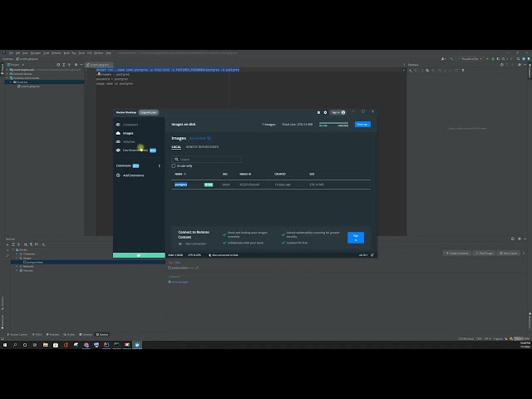The height and width of the screenshot is (399, 532).
Task: Click Docker Desktop icon in taskbar
Action: pyautogui.click(x=137, y=345)
